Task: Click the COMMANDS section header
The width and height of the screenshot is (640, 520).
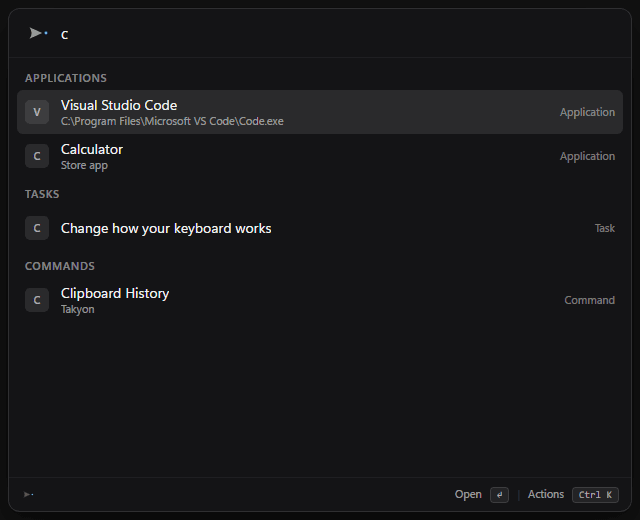Action: pyautogui.click(x=60, y=266)
